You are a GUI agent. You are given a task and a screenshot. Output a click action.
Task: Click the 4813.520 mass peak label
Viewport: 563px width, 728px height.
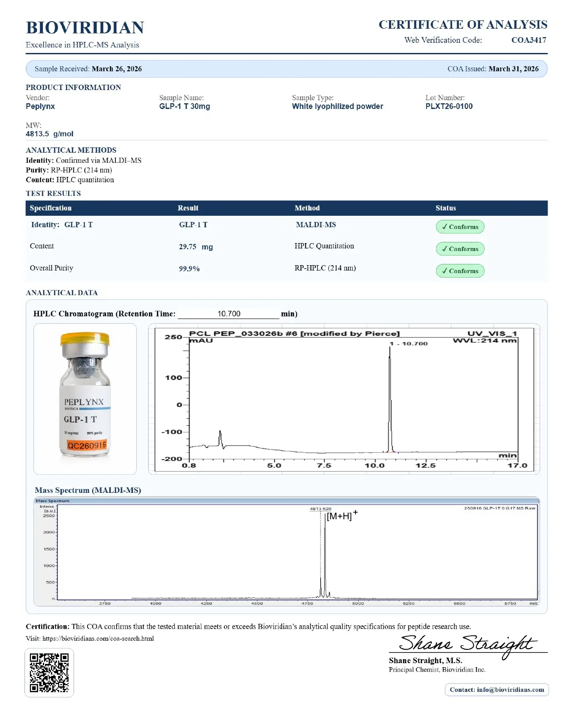[x=320, y=509]
